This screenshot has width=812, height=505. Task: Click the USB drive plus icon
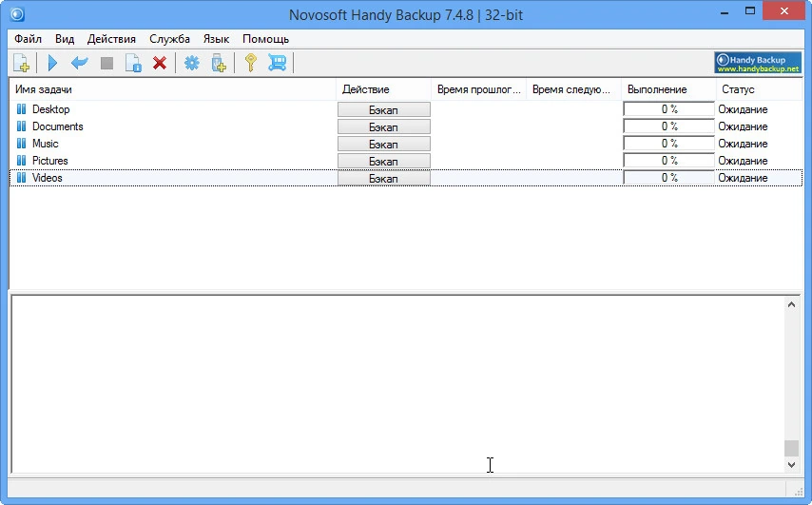click(x=219, y=63)
